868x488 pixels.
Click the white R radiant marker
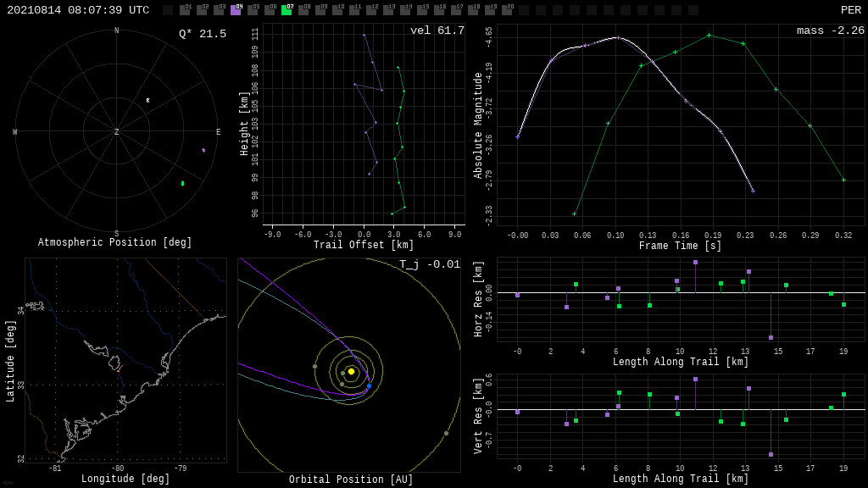click(147, 101)
